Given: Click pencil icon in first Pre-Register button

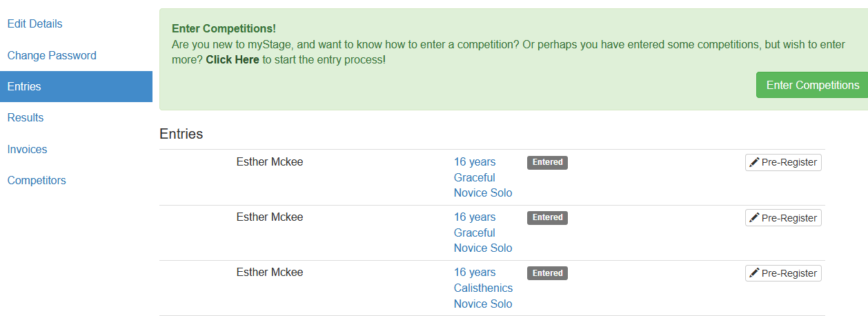Looking at the screenshot, I should coord(754,162).
